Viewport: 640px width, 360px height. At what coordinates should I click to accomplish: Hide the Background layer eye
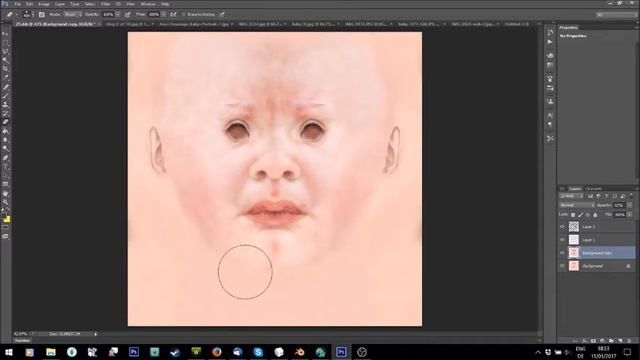562,266
